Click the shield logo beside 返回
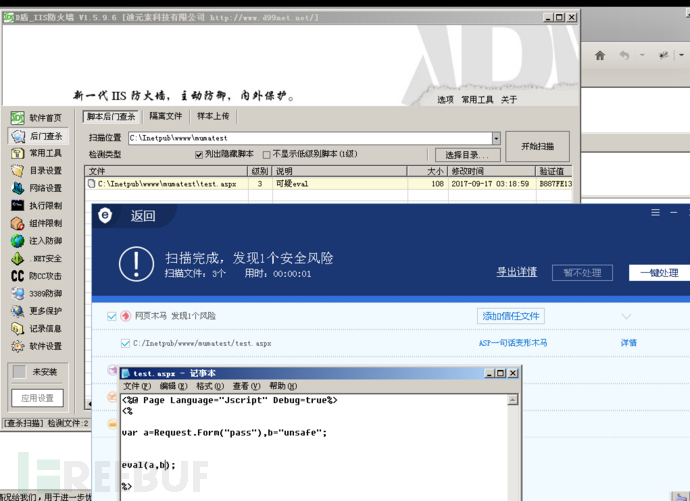 coord(105,216)
